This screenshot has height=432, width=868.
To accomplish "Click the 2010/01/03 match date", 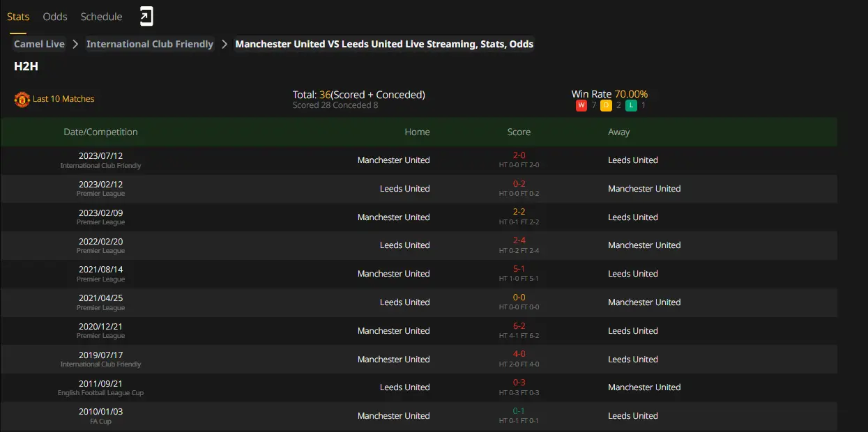I will point(100,411).
